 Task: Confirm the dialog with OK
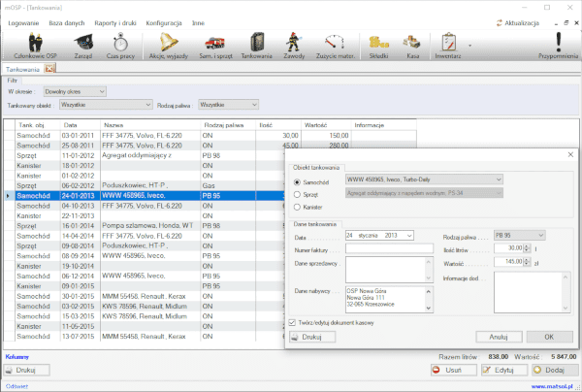pyautogui.click(x=549, y=337)
